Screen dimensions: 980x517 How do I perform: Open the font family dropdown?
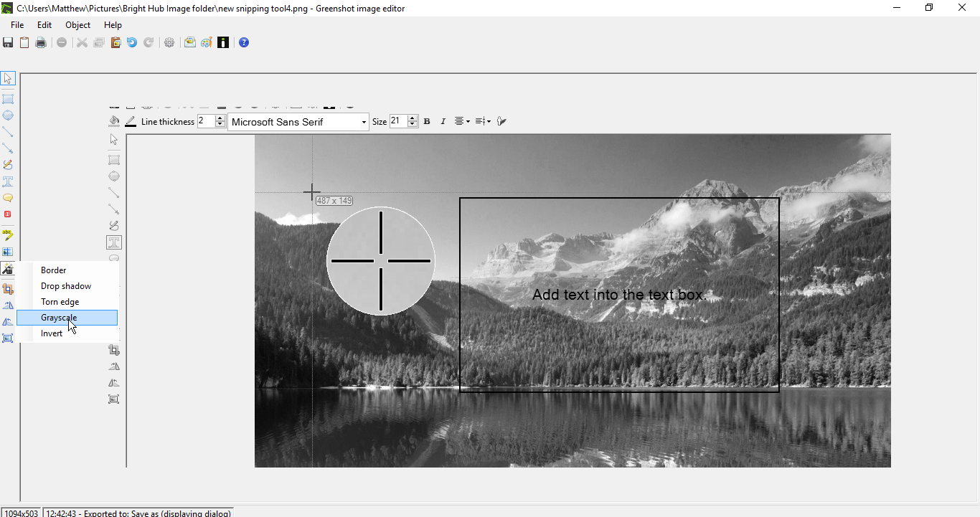pyautogui.click(x=364, y=121)
